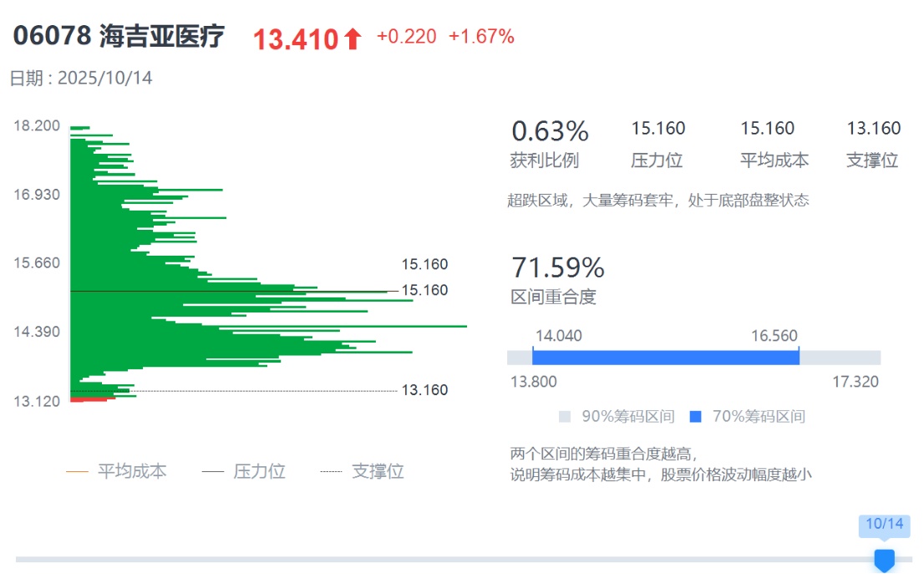Screen dimensions: 924x574
Task: Click the gray 90%筹码区间 legend square
Action: tap(565, 417)
